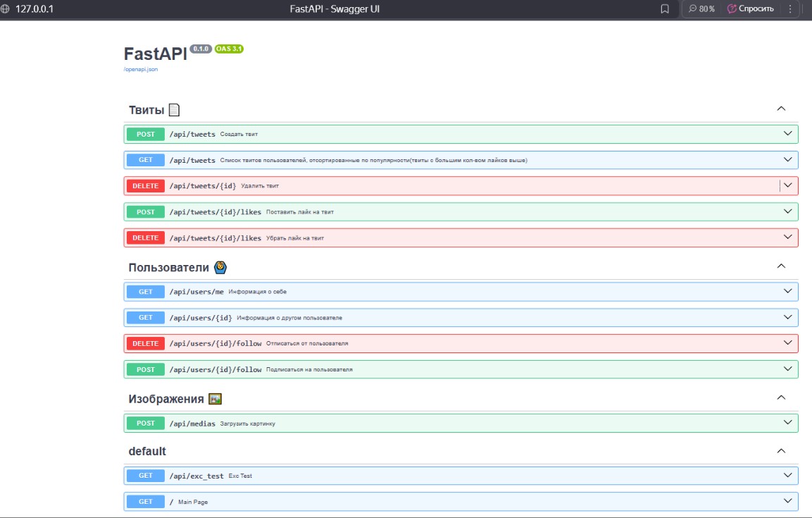Expand GET /api/users/me chevron

coord(787,291)
